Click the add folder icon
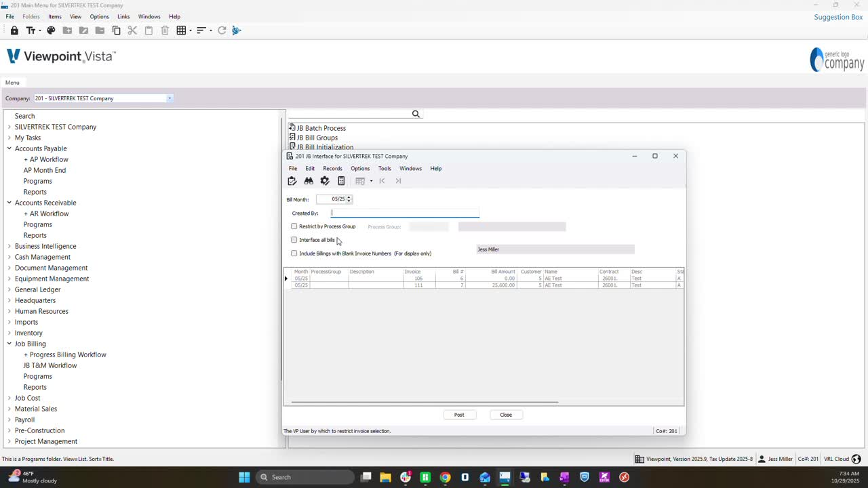Viewport: 868px width, 488px height. click(67, 30)
